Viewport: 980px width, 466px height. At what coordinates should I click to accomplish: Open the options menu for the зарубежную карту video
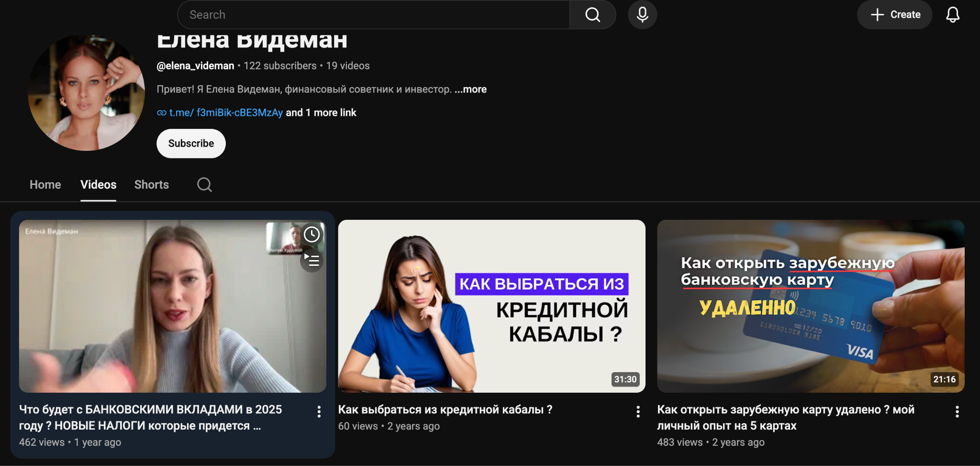click(x=957, y=412)
